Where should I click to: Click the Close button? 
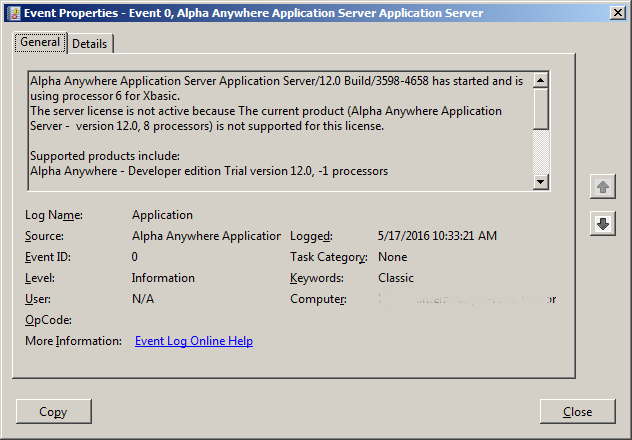(578, 411)
